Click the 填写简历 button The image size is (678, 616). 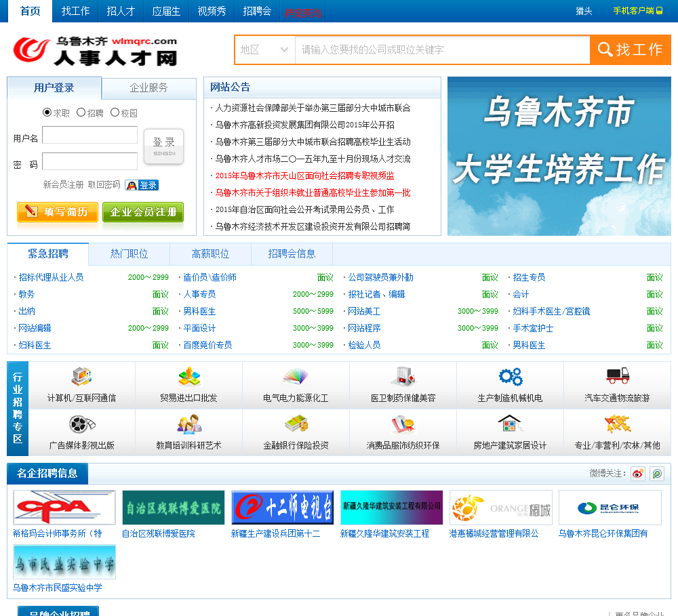pos(58,212)
